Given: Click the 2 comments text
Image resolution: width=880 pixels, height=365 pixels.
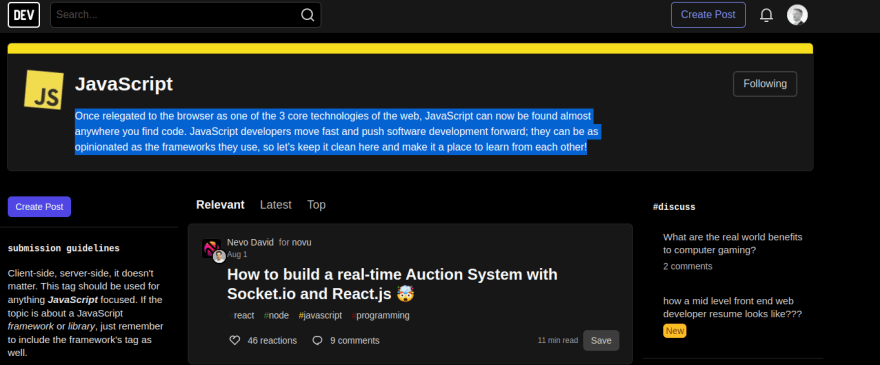Looking at the screenshot, I should [688, 266].
